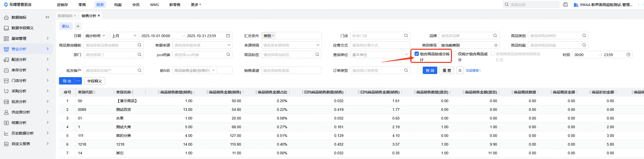644x159 pixels.
Task: Click product archive search icon
Action: click(x=584, y=45)
